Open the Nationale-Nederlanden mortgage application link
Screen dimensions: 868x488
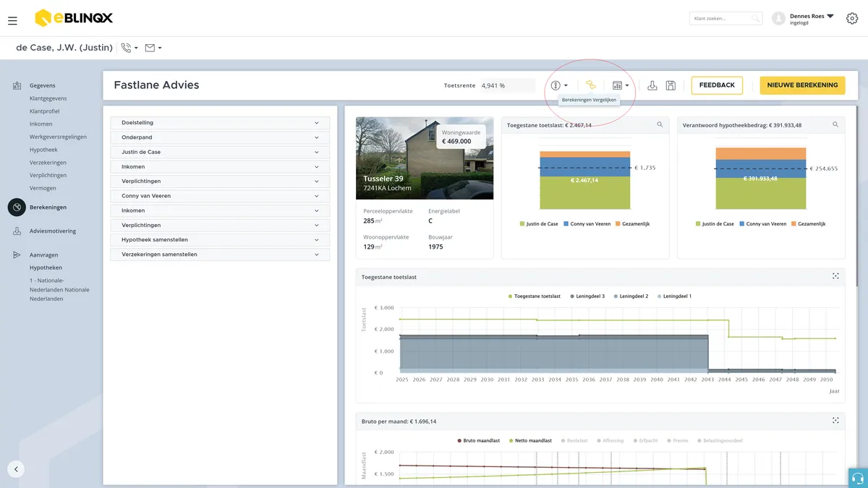tap(59, 289)
